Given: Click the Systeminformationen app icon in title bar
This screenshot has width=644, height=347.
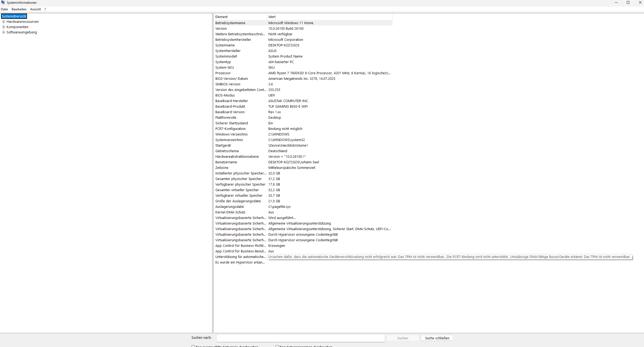Looking at the screenshot, I should pos(3,2).
